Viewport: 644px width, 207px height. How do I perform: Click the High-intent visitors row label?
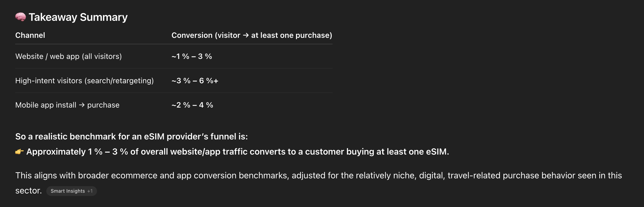pyautogui.click(x=84, y=81)
